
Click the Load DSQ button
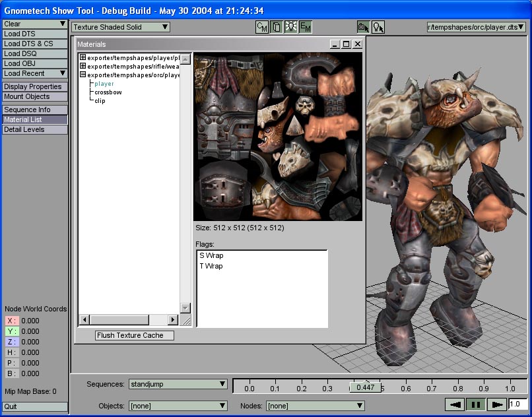35,53
